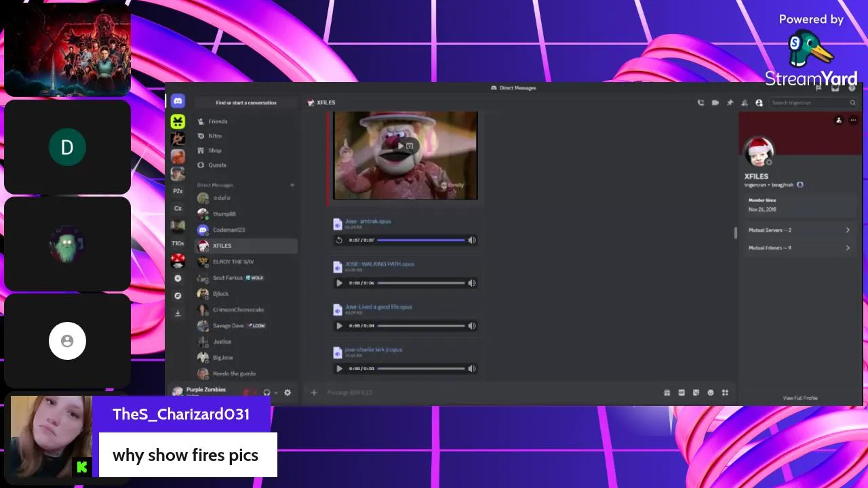Image resolution: width=868 pixels, height=488 pixels.
Task: Open Discord help question mark icon
Action: (852, 88)
